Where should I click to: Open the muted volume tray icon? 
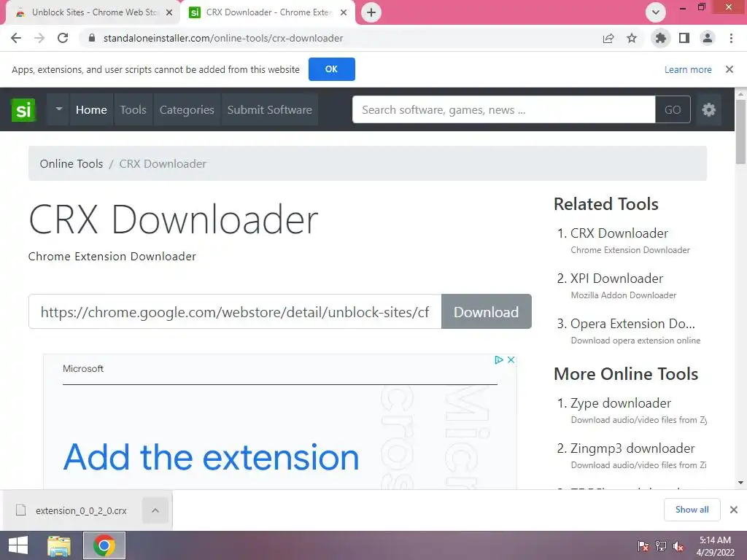[x=678, y=546]
